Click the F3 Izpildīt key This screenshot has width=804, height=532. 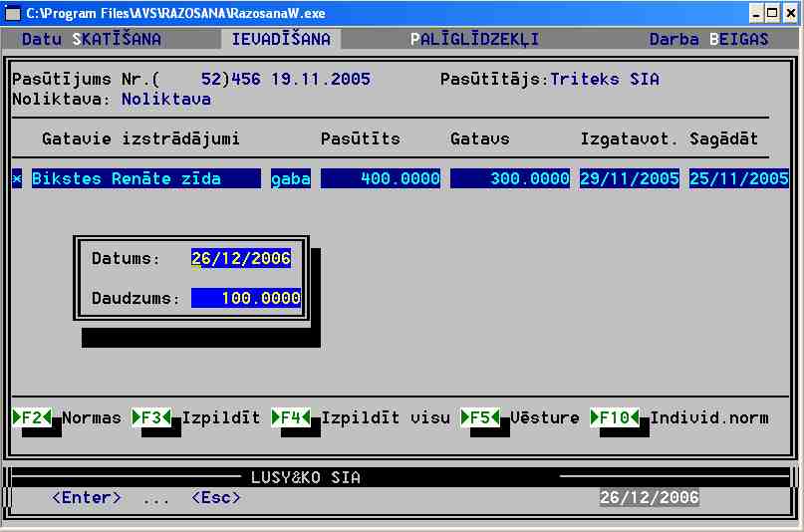(196, 418)
